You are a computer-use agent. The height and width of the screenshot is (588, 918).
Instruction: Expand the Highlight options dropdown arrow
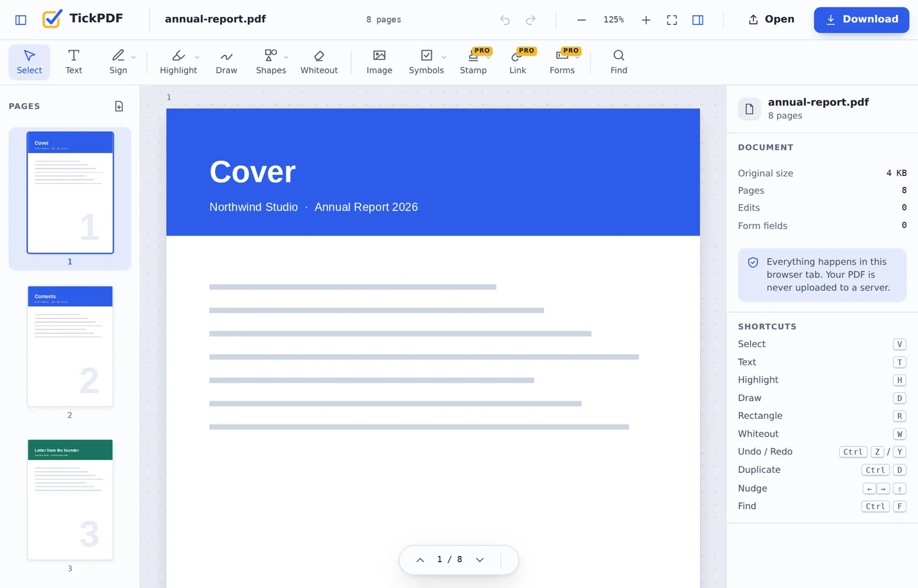[197, 57]
